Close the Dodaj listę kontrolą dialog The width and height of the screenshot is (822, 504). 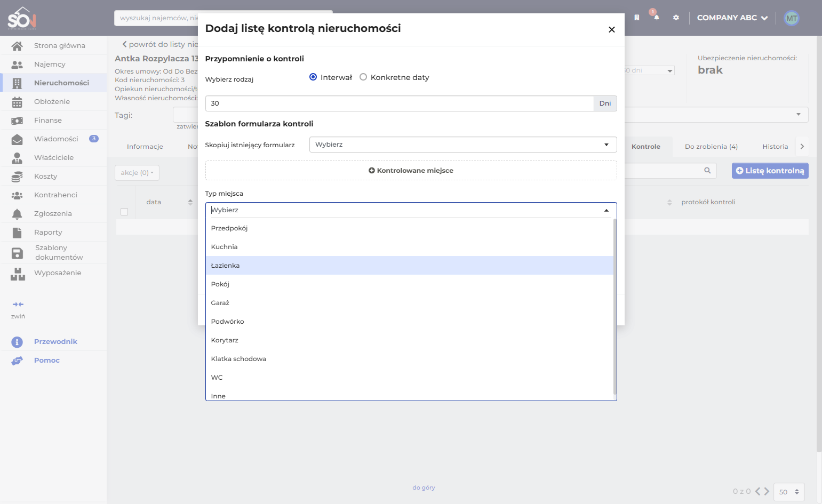612,30
